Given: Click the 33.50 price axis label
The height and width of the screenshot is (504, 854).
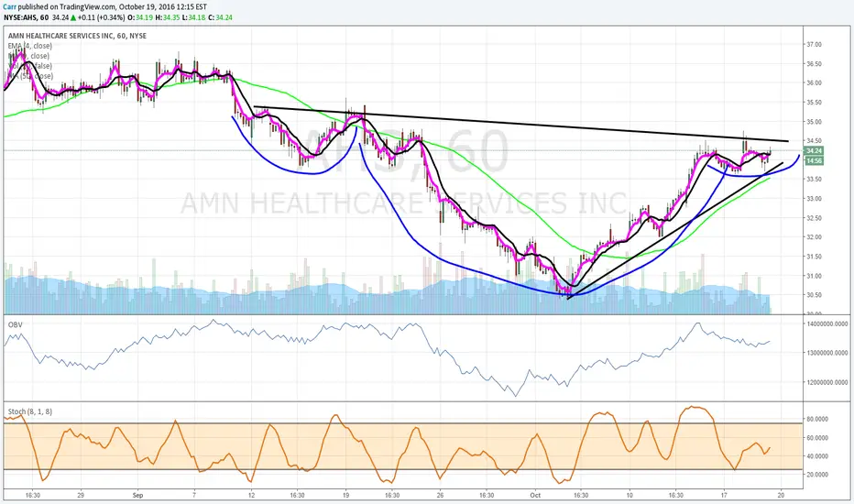Looking at the screenshot, I should [814, 180].
